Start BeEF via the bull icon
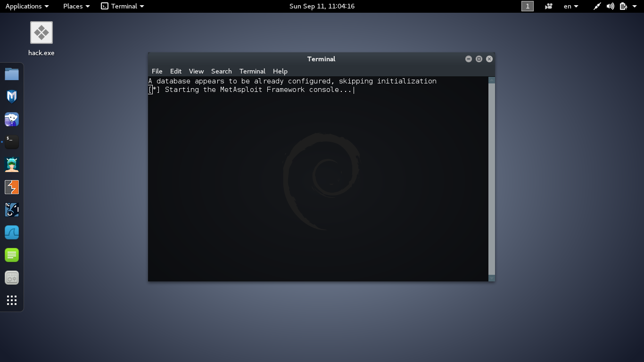The width and height of the screenshot is (644, 362). coord(12,210)
